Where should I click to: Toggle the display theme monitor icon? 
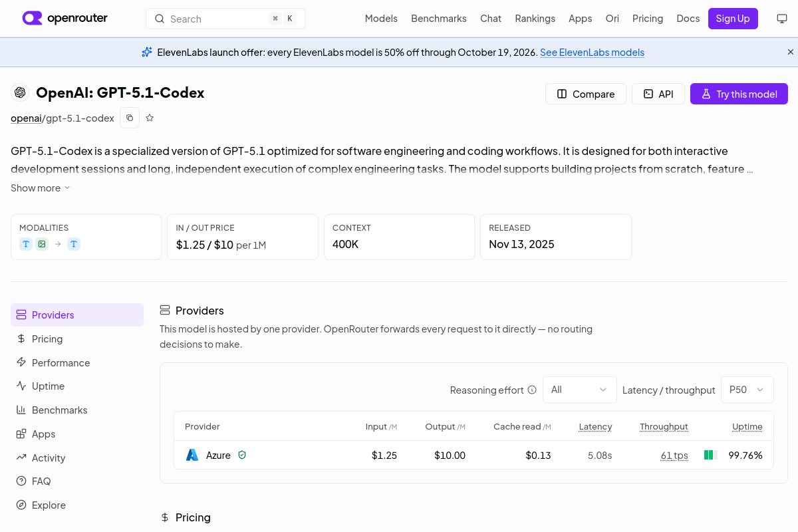(x=782, y=19)
